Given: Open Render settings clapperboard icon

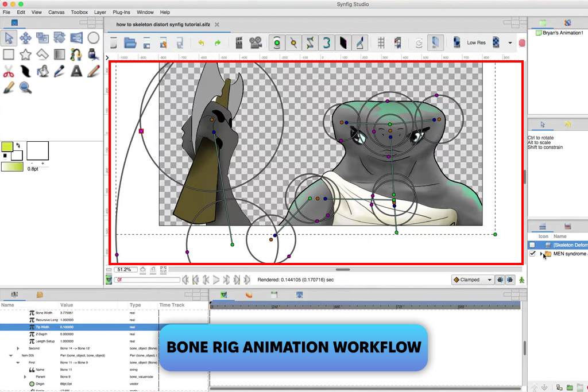Looking at the screenshot, I should [239, 42].
